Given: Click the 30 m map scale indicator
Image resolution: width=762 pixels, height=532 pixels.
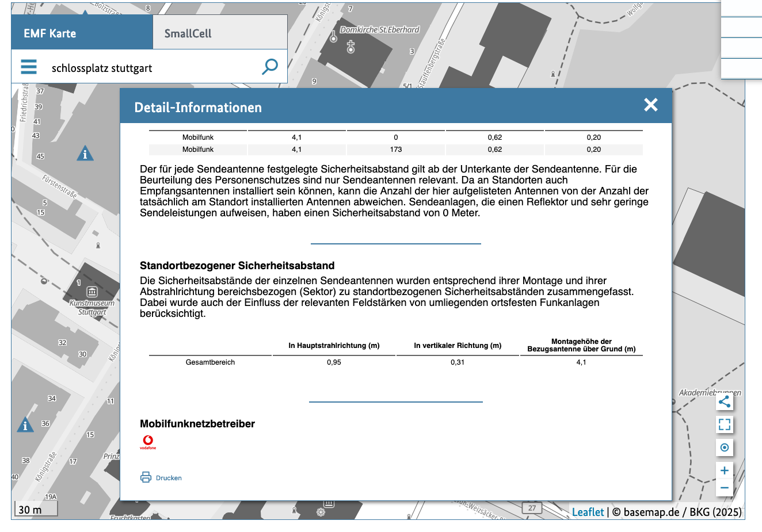Looking at the screenshot, I should (36, 510).
